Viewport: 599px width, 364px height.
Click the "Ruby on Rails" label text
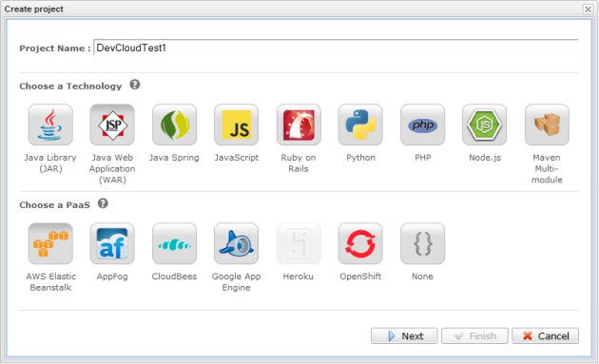(299, 163)
